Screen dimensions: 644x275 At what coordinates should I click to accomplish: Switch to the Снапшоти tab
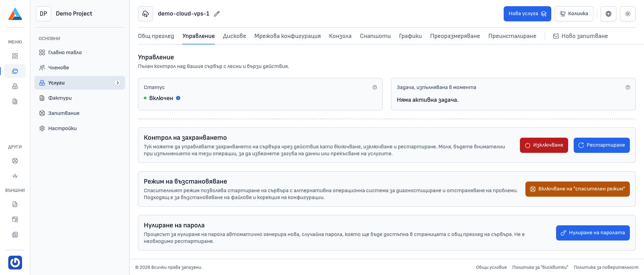coord(375,36)
